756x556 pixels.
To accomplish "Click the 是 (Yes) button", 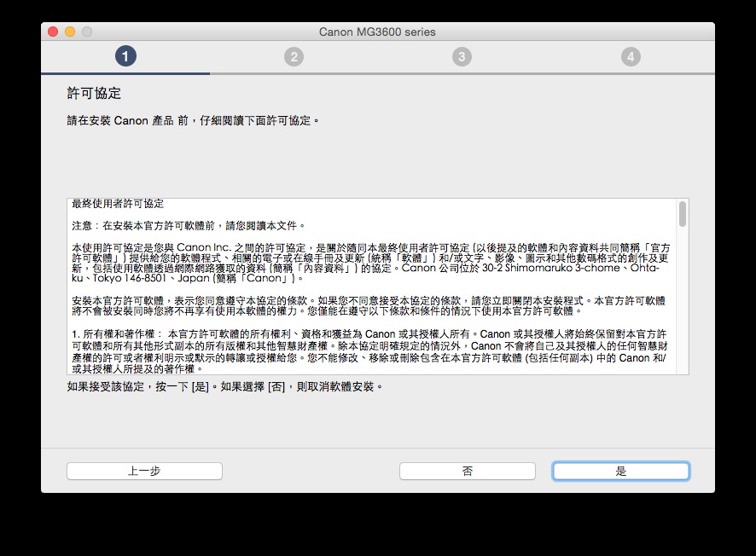I will (621, 472).
